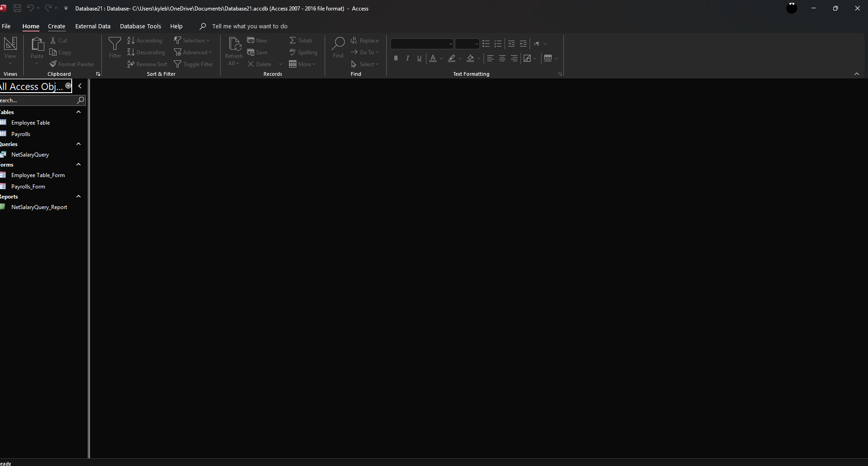Center align text icon
The height and width of the screenshot is (466, 868).
click(x=502, y=58)
